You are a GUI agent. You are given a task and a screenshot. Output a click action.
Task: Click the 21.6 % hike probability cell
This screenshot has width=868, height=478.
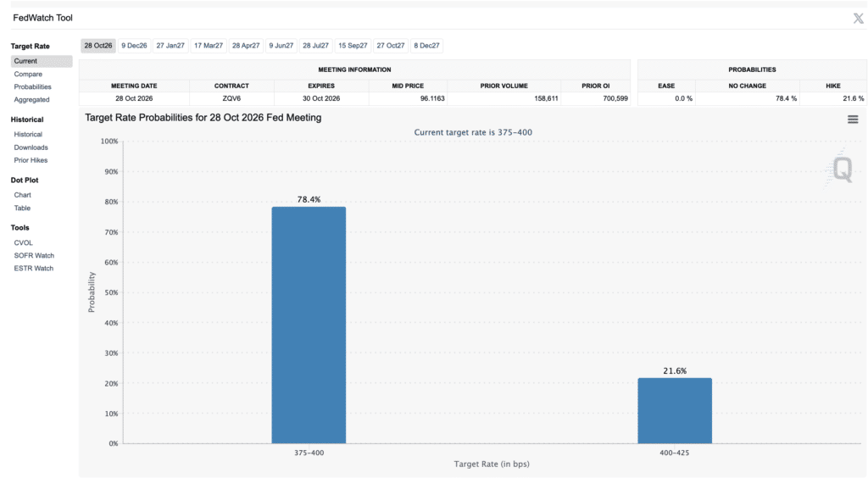coord(833,98)
